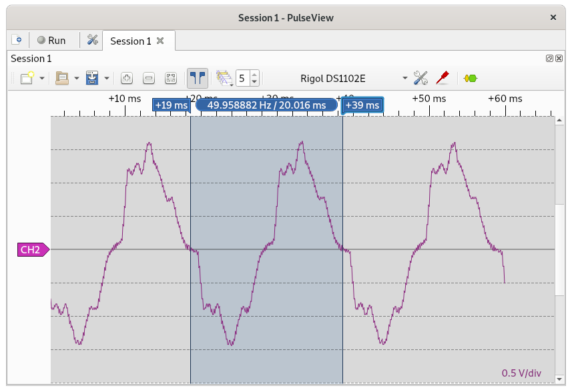This screenshot has width=572, height=392.
Task: Add a protocol decoder icon
Action: click(471, 78)
